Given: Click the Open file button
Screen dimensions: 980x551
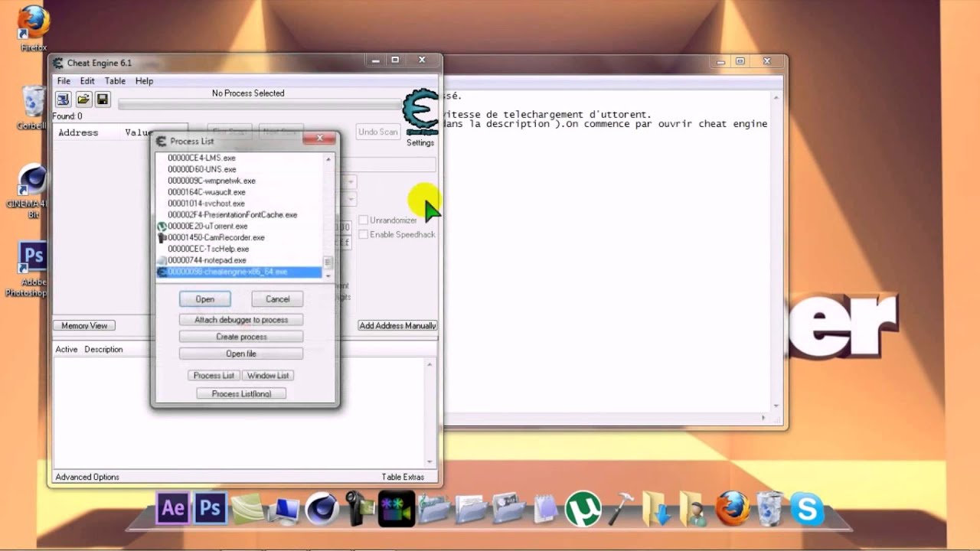Looking at the screenshot, I should pos(241,354).
